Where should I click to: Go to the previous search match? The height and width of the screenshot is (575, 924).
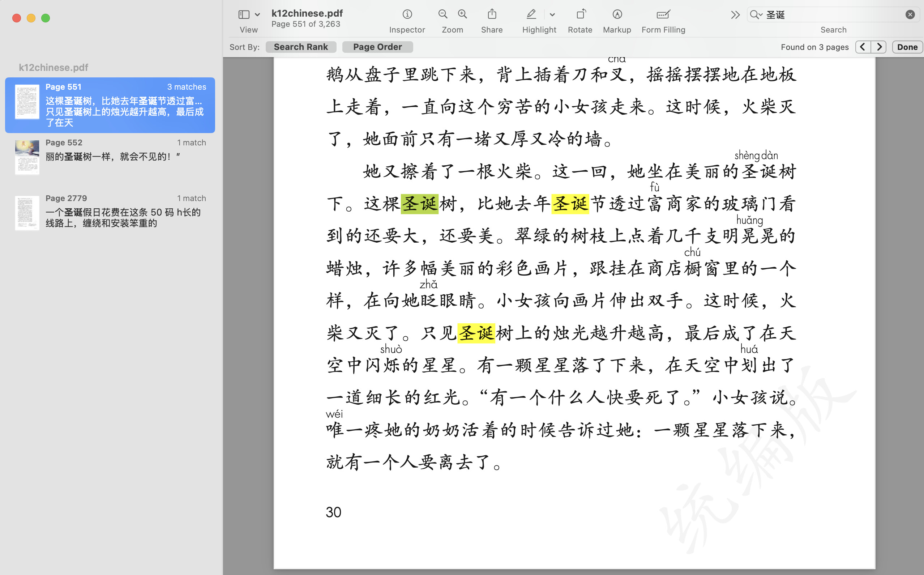pyautogui.click(x=863, y=47)
